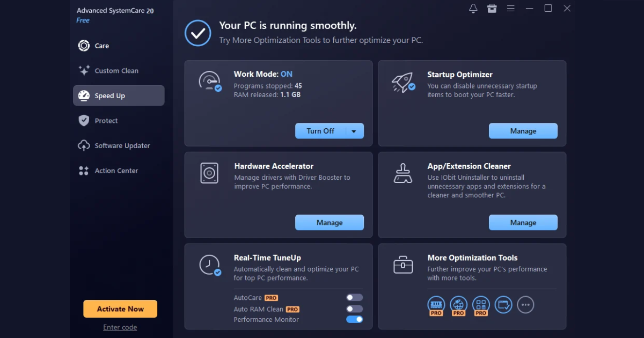The height and width of the screenshot is (338, 644).
Task: Click the PRO badge beside Auto RAM Clean
Action: [x=292, y=309]
